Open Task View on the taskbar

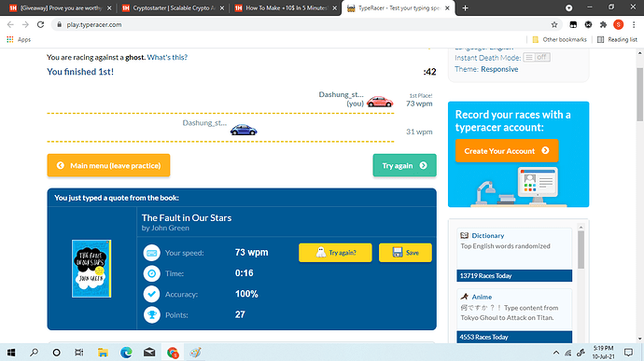point(79,353)
